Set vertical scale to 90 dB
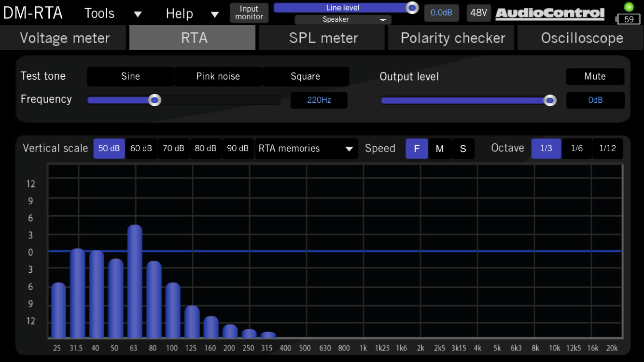 [238, 149]
